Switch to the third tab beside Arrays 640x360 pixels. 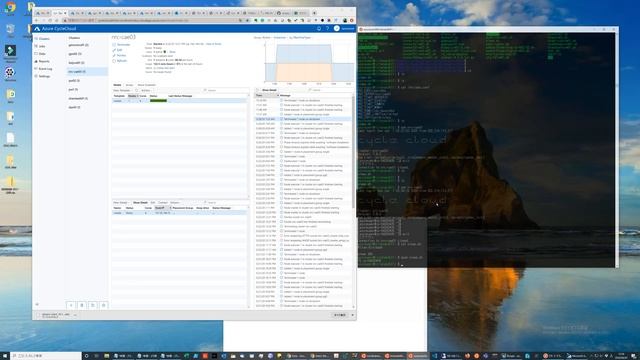(x=147, y=85)
